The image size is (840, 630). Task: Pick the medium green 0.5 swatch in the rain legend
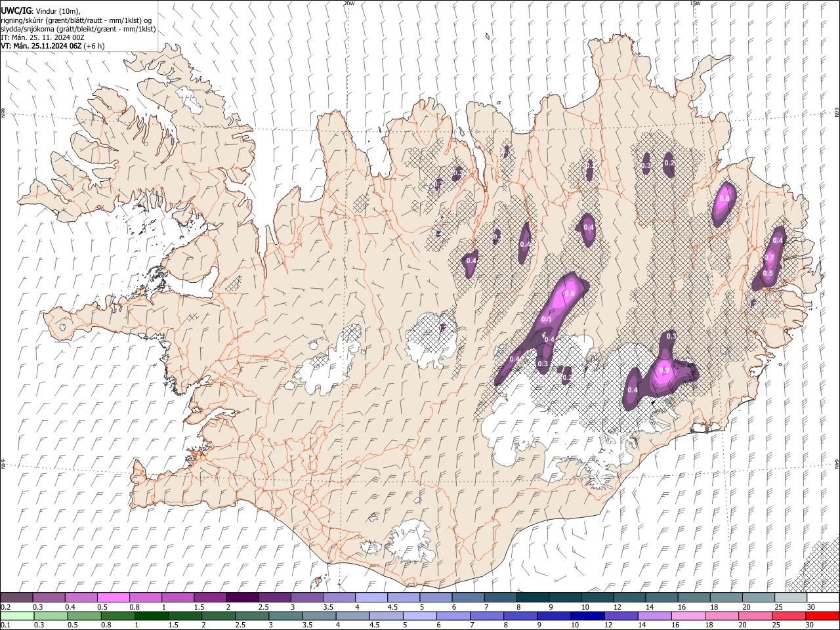84,616
